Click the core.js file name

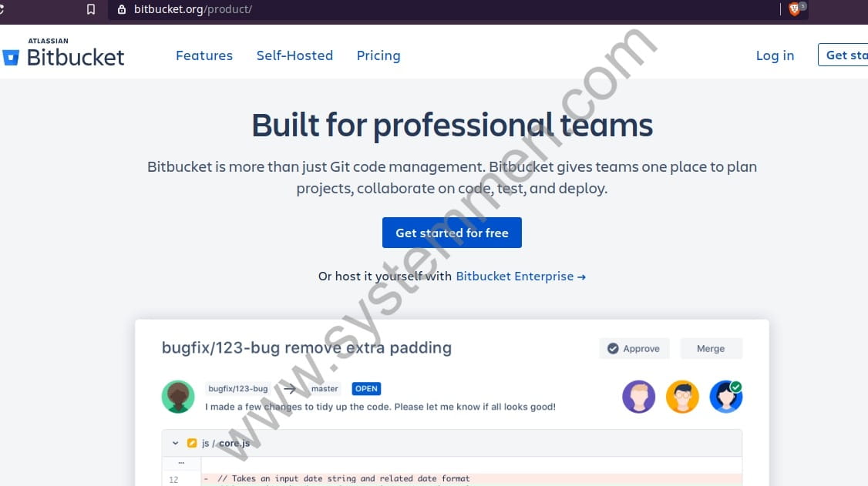point(234,444)
